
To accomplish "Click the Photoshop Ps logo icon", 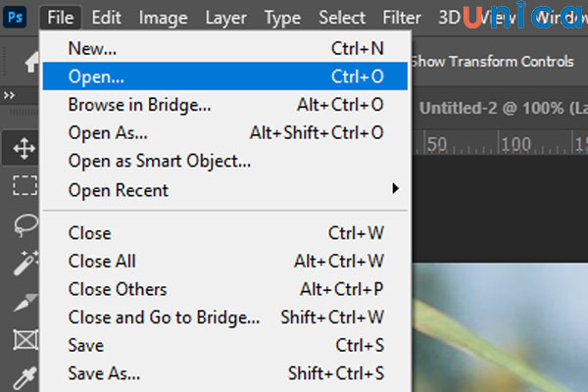I will pos(15,17).
